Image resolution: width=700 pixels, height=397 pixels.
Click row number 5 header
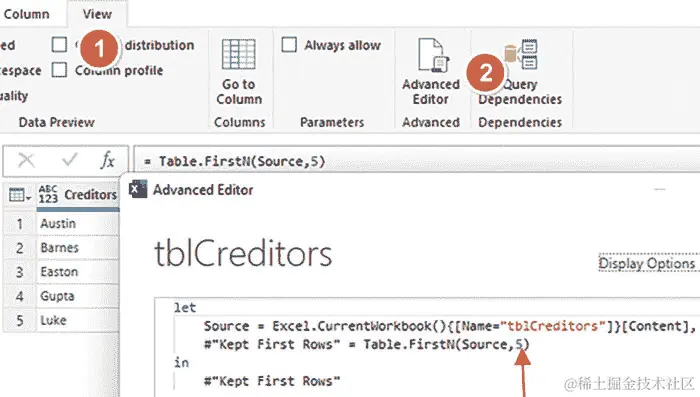tap(20, 320)
